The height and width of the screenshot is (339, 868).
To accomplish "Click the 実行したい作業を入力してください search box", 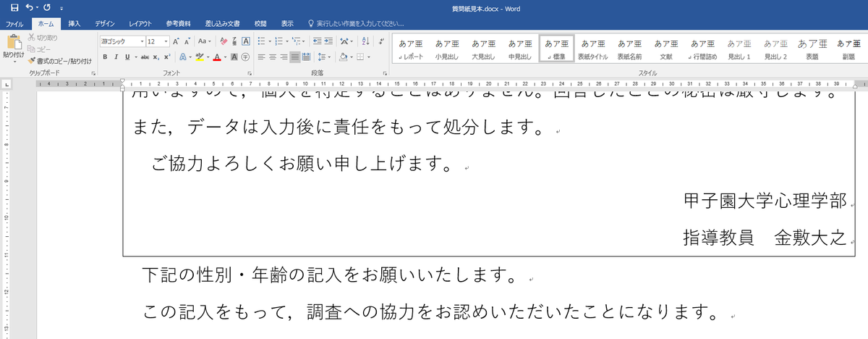I will click(x=354, y=23).
